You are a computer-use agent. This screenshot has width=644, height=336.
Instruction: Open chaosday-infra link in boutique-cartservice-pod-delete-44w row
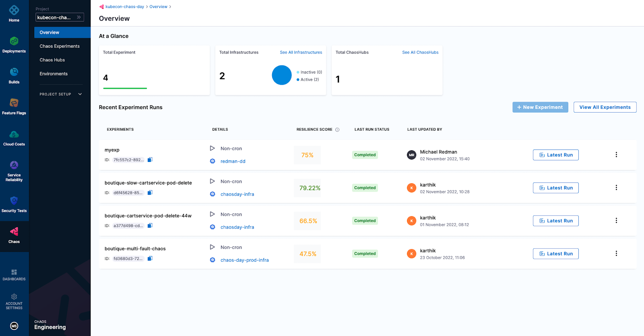[237, 227]
